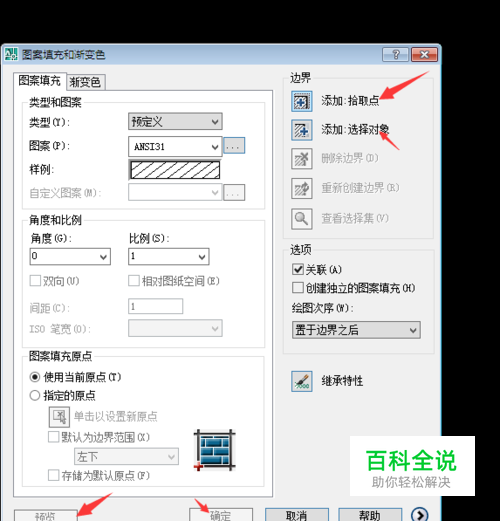Click the set new origin icon button
Image resolution: width=500 pixels, height=521 pixels.
point(59,417)
